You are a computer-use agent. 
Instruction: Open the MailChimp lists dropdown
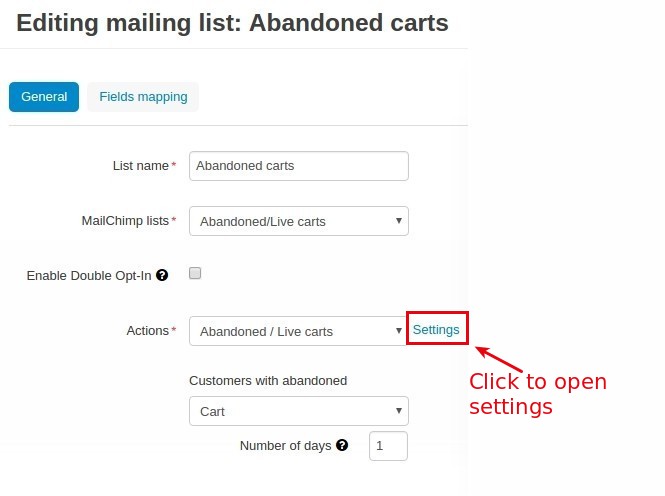(x=299, y=221)
